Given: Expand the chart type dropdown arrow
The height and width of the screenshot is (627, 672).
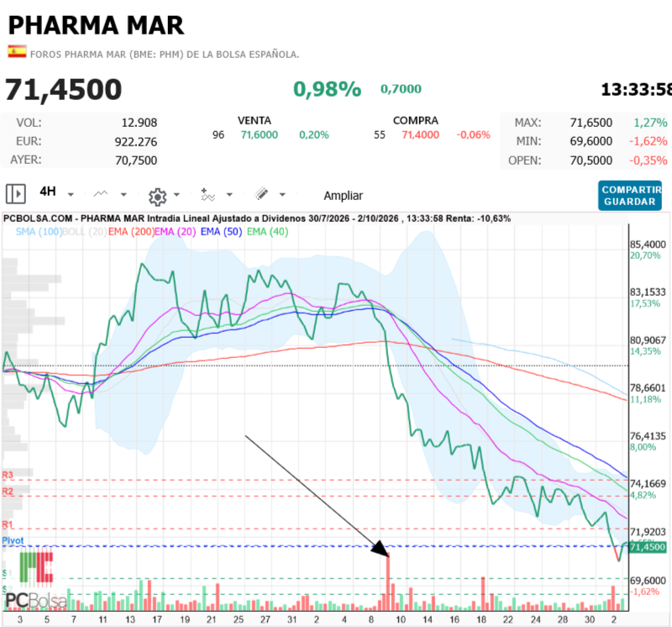Looking at the screenshot, I should click(x=123, y=195).
